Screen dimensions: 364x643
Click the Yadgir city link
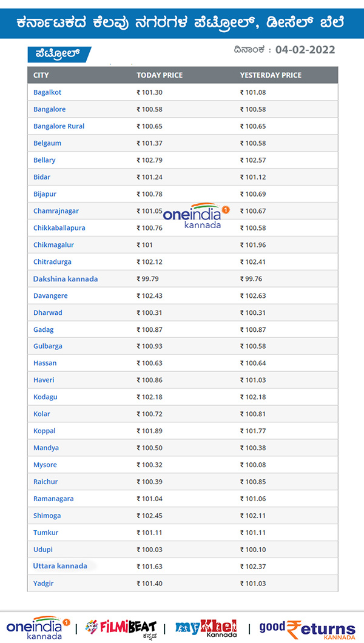42,583
